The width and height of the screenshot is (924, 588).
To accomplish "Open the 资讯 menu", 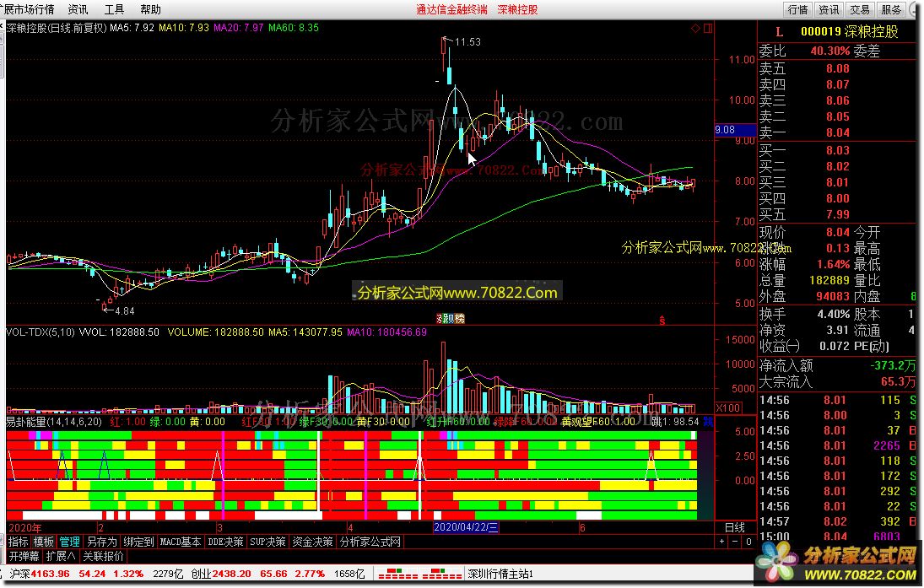I will (x=78, y=9).
